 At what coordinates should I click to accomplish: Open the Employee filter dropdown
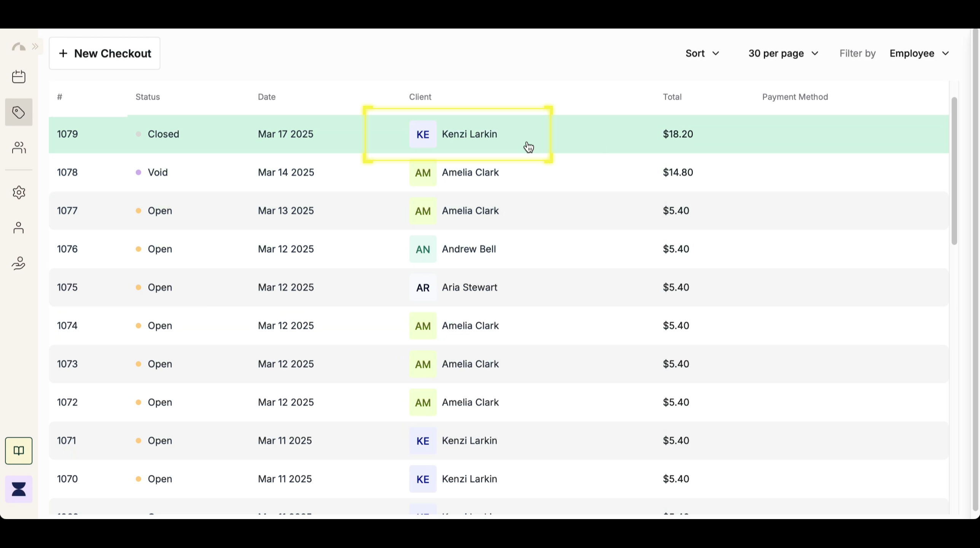pyautogui.click(x=919, y=53)
